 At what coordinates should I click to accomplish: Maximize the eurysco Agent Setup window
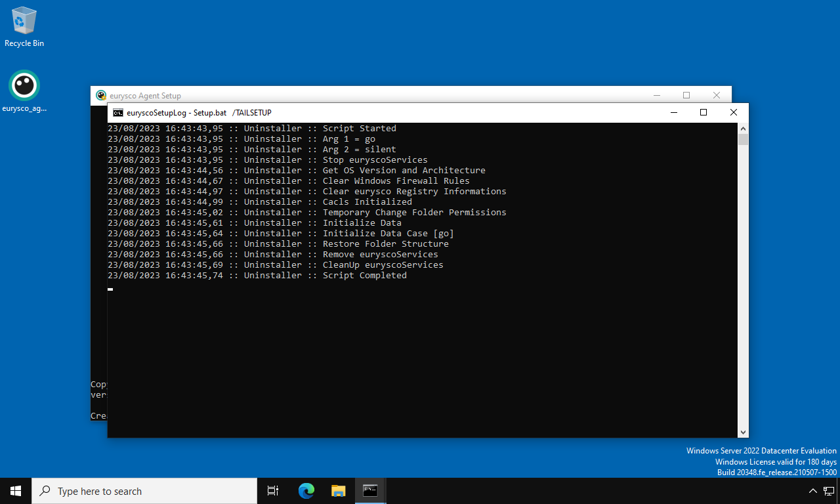click(686, 95)
